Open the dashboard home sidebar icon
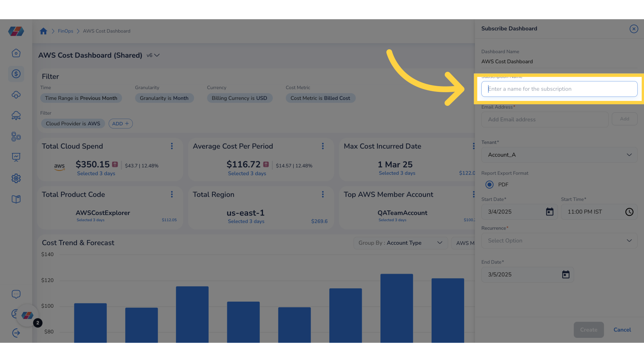This screenshot has height=362, width=644. [x=16, y=53]
